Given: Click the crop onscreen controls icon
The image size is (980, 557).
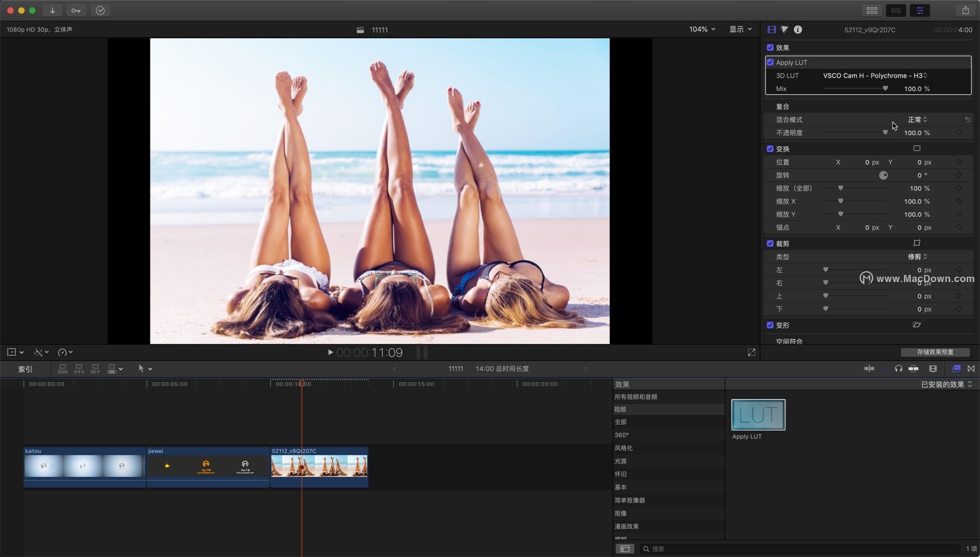Looking at the screenshot, I should coord(917,243).
